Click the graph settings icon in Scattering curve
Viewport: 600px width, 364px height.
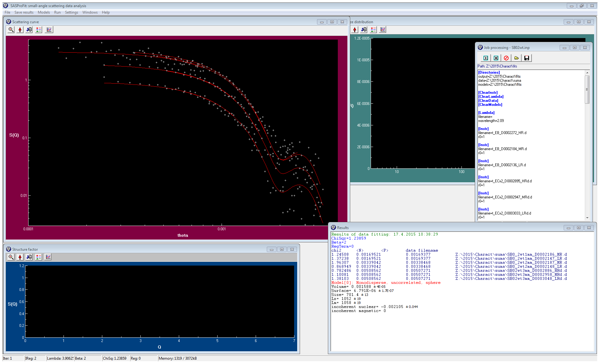(49, 30)
